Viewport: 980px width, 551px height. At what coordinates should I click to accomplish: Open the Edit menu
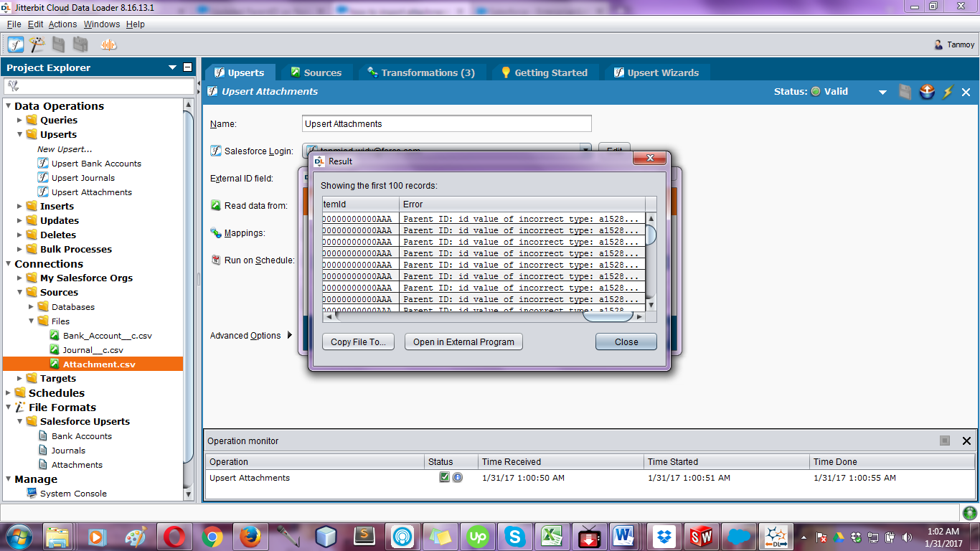click(x=35, y=24)
